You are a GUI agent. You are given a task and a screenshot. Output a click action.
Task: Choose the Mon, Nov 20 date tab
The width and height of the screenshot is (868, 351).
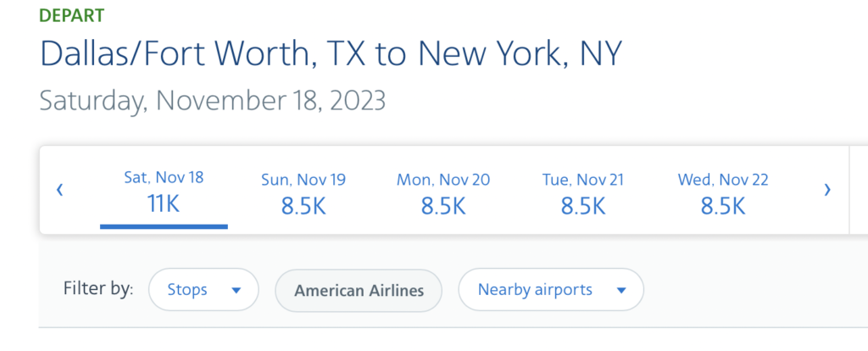tap(443, 192)
